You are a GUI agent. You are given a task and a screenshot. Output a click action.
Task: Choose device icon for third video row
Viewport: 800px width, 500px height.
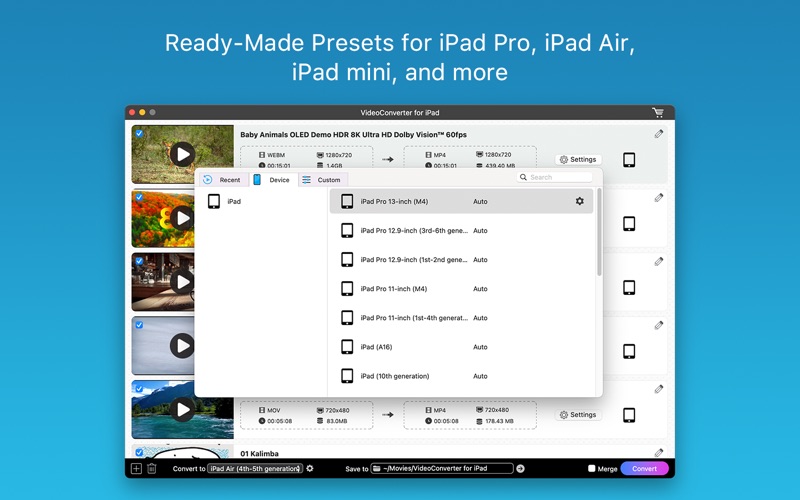pyautogui.click(x=629, y=287)
